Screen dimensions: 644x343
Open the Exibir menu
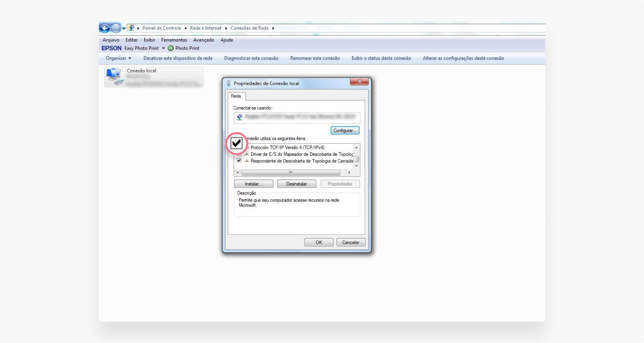[x=149, y=40]
